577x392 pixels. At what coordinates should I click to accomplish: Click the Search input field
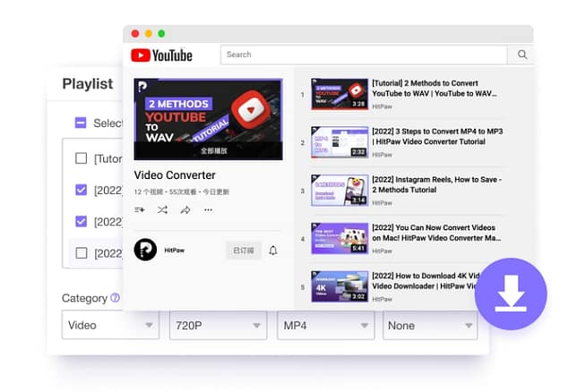(x=364, y=55)
